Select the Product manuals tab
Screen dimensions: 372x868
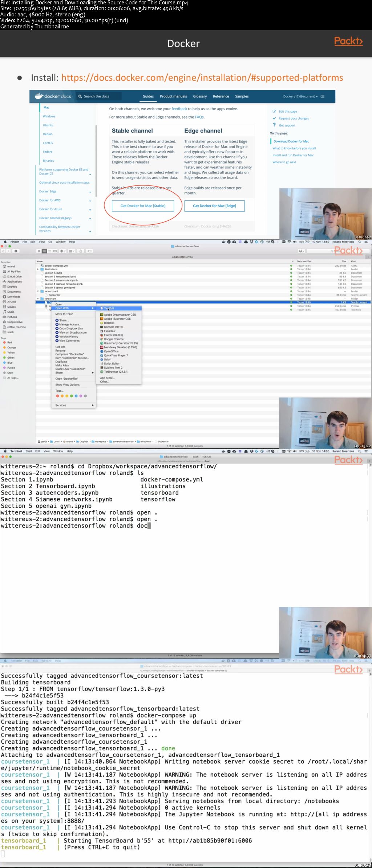pyautogui.click(x=173, y=96)
